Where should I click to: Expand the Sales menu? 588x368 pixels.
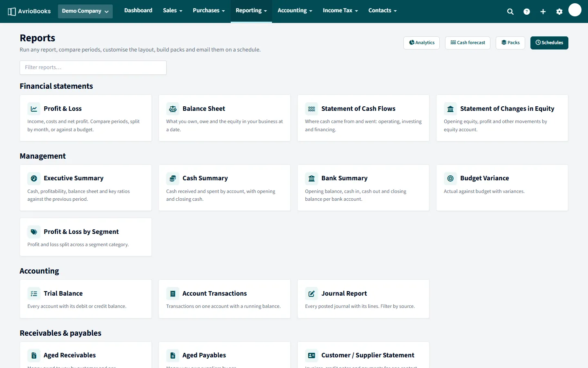point(173,11)
